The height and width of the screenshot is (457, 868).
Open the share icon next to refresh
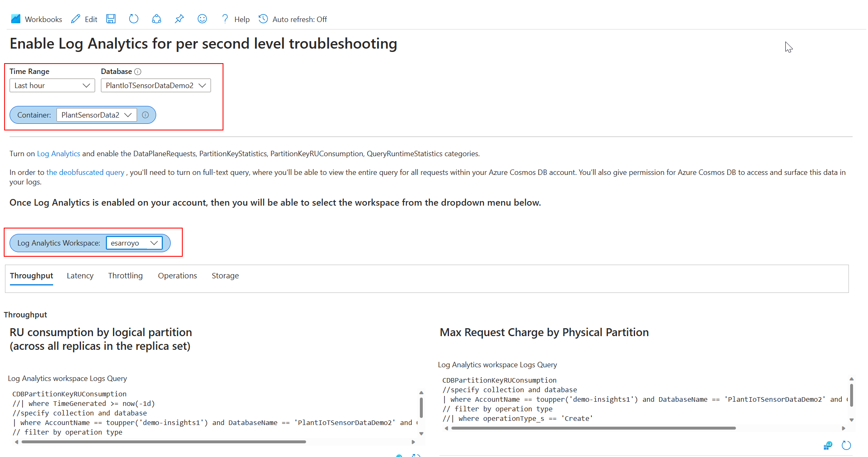pyautogui.click(x=156, y=19)
